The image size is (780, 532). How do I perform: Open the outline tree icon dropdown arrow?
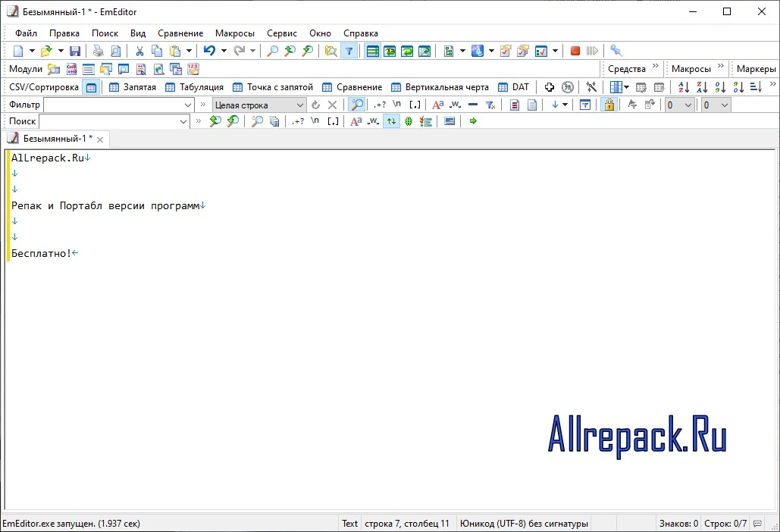tap(462, 51)
